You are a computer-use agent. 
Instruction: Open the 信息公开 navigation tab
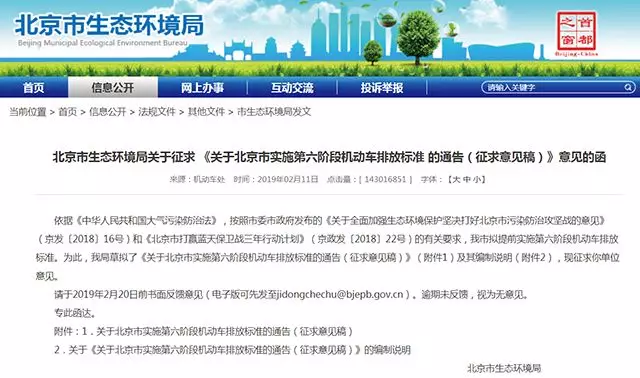(113, 87)
